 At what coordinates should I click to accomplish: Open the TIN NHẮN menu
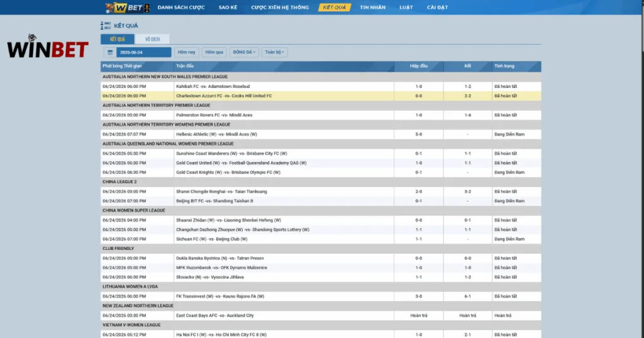[372, 8]
